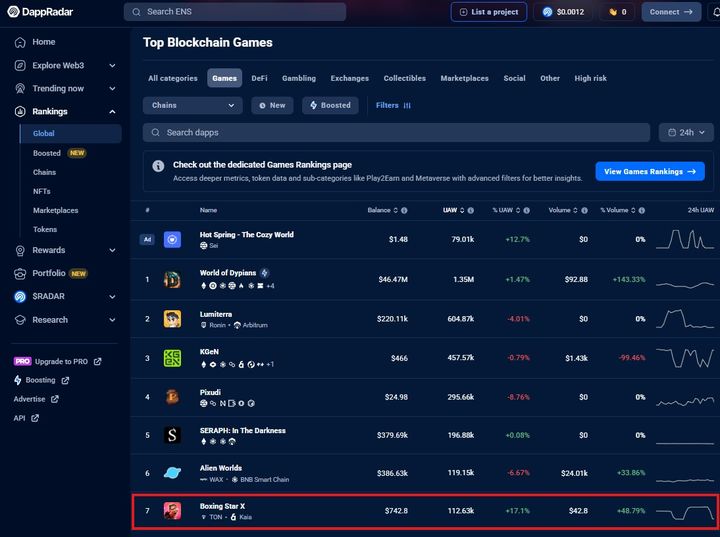Click the info icon beside Volume column
The height and width of the screenshot is (537, 720).
point(585,210)
